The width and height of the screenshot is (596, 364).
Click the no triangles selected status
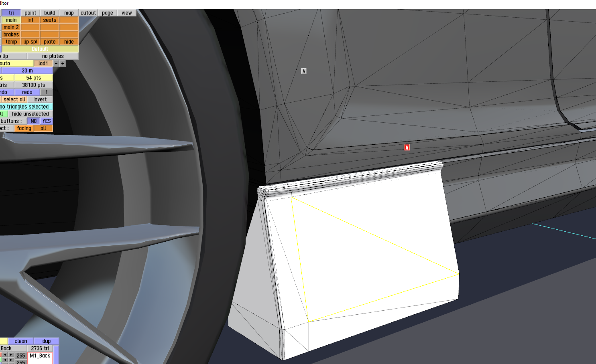26,107
